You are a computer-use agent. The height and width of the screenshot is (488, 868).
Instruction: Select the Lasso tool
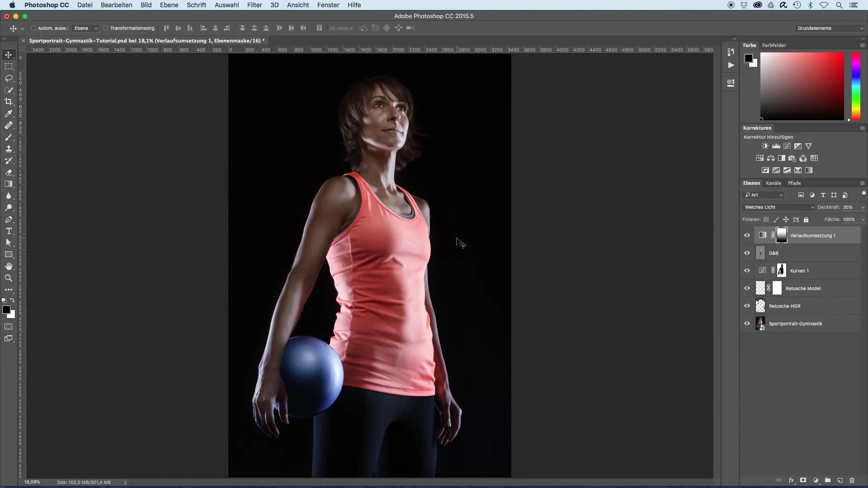pos(9,78)
